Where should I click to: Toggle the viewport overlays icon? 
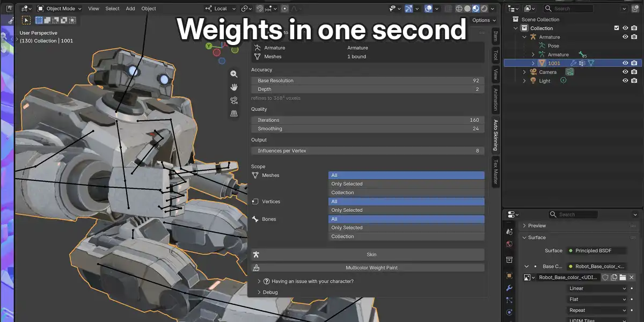[428, 9]
